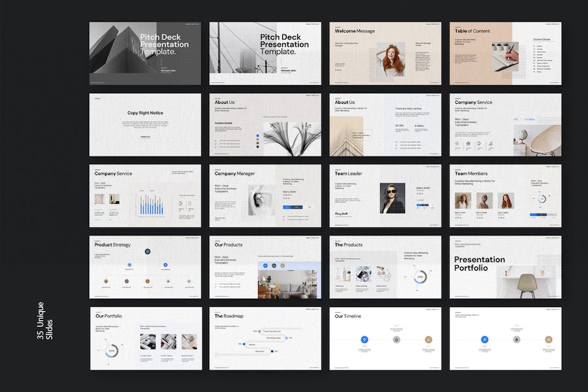Screen dimensions: 588x392
Task: Select the Welcome Message slide thumbnail
Action: [385, 54]
